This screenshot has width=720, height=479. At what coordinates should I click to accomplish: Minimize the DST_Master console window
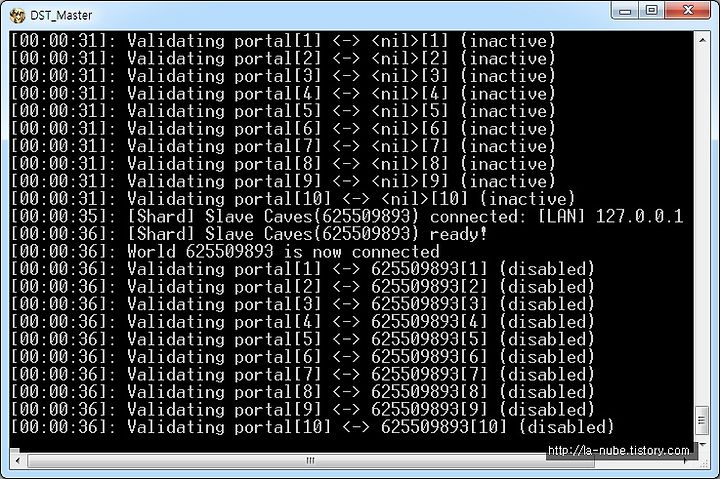[x=625, y=11]
